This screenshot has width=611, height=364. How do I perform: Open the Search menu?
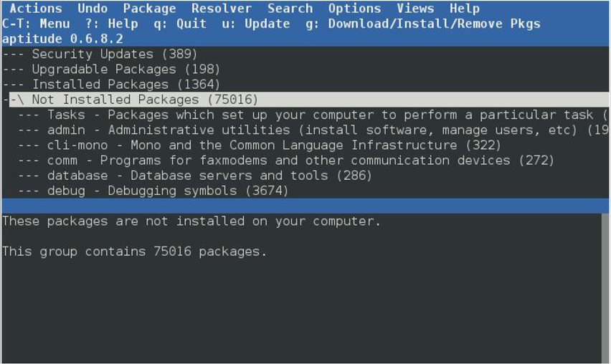tap(290, 9)
